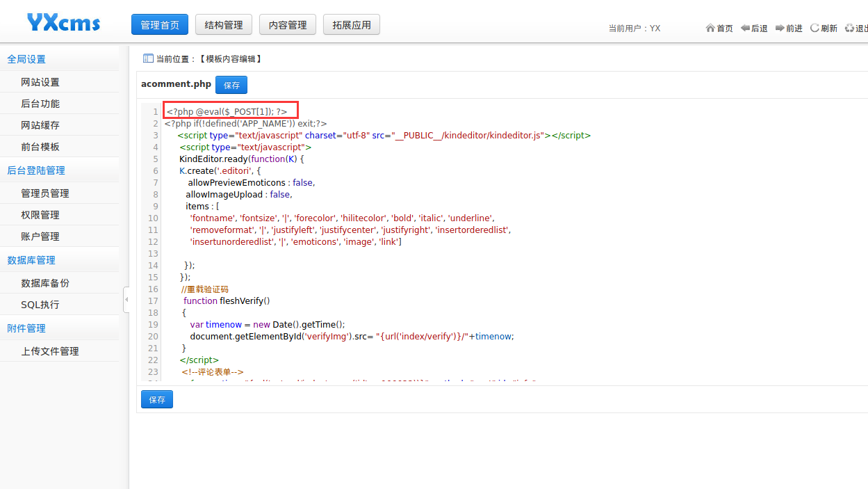Go to the 拓展应用 tab
Viewport: 868px width, 489px height.
(352, 24)
